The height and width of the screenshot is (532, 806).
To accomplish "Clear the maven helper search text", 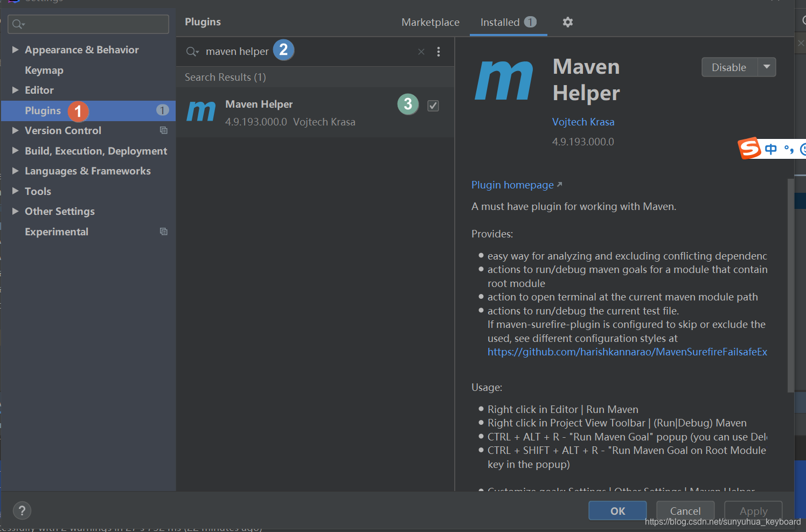I will (421, 52).
